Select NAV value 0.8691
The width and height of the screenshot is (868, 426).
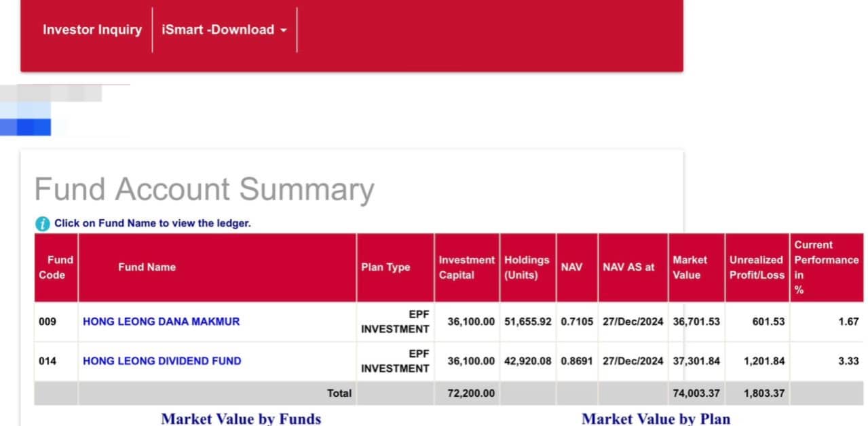pyautogui.click(x=576, y=361)
